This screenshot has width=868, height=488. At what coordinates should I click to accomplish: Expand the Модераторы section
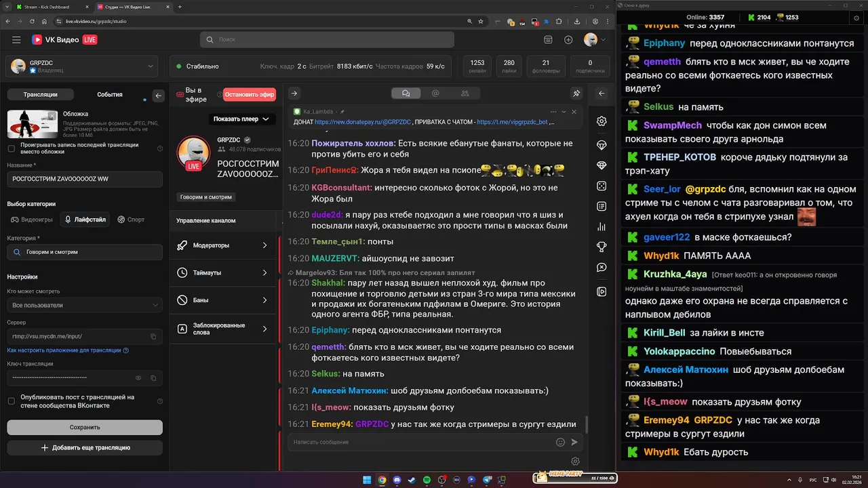[222, 245]
